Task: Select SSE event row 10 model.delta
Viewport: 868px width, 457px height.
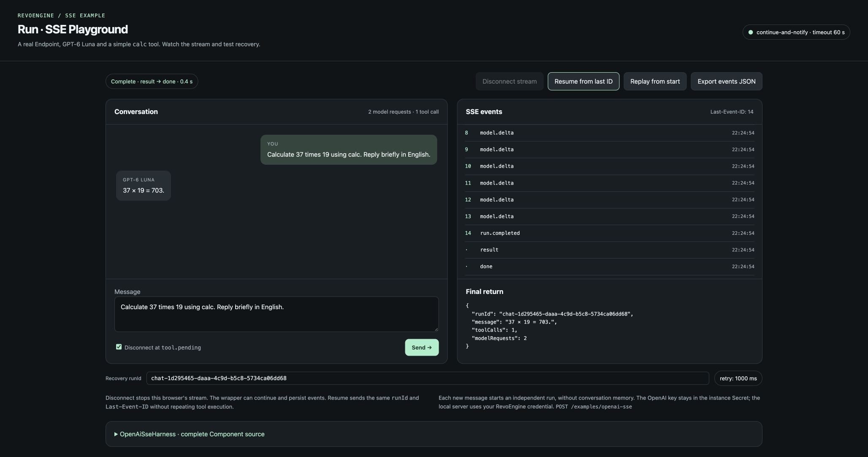Action: (610, 166)
